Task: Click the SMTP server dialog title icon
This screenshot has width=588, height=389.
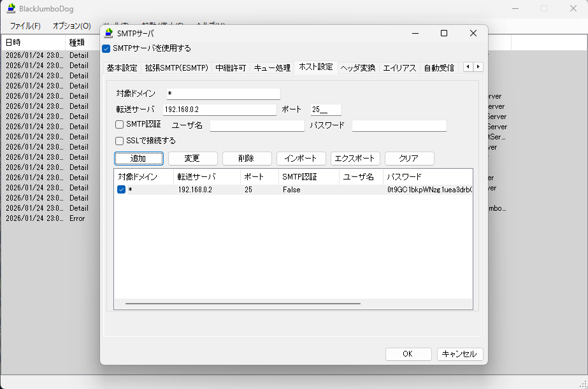Action: [108, 34]
